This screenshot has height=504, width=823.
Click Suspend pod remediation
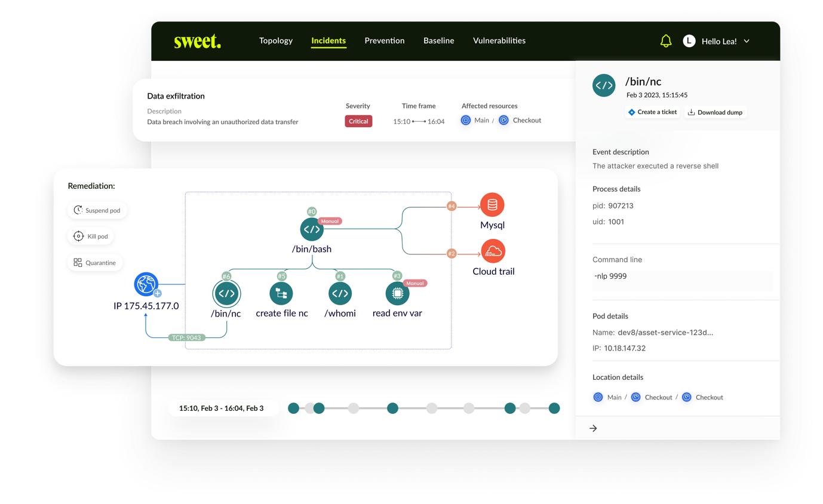[98, 210]
